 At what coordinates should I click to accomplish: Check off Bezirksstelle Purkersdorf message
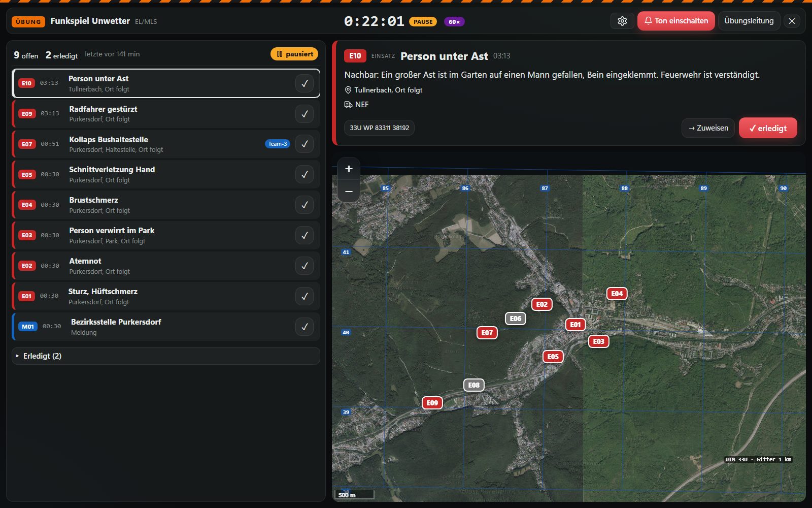304,327
